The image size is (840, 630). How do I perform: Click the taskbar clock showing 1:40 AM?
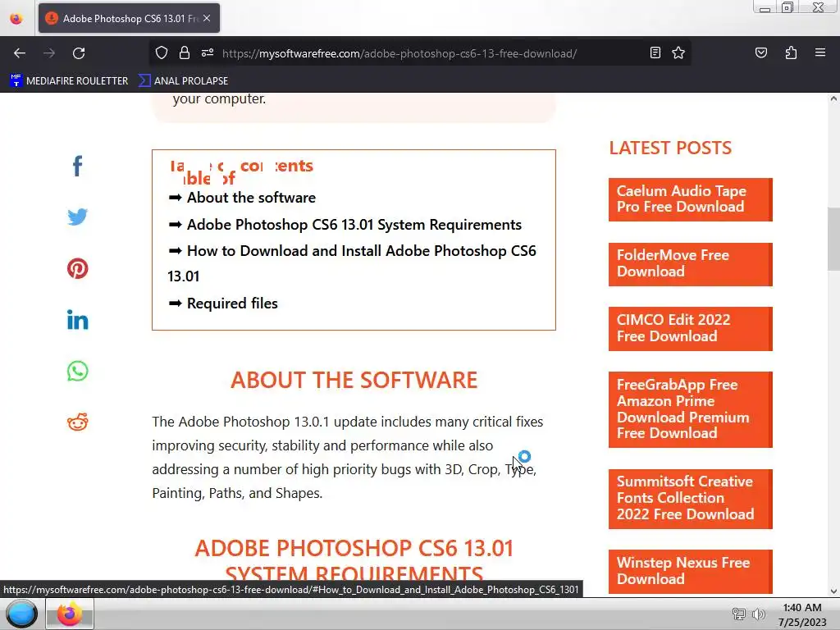click(x=802, y=614)
